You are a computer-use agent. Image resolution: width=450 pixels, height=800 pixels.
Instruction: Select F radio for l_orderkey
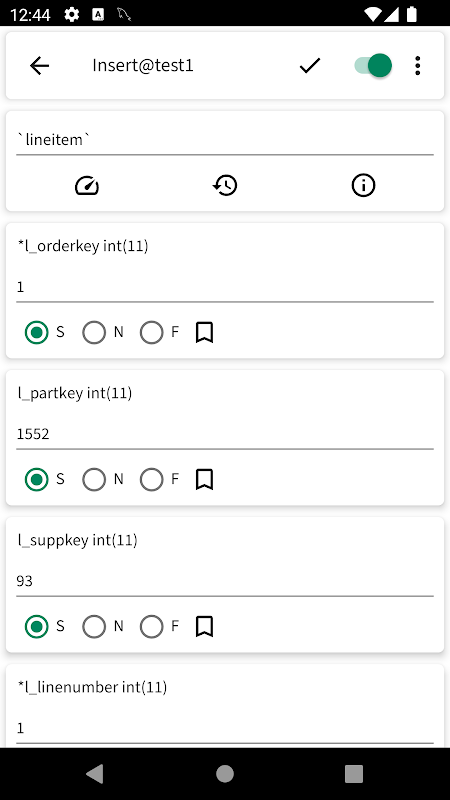(152, 333)
